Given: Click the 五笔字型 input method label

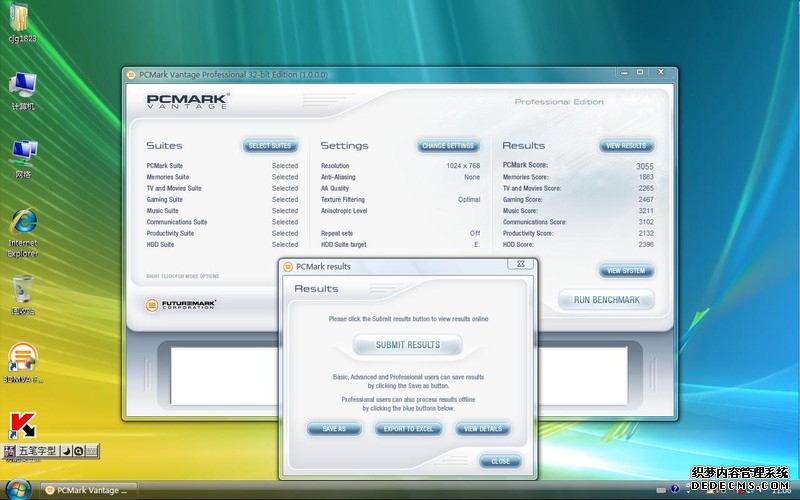Looking at the screenshot, I should [x=38, y=451].
